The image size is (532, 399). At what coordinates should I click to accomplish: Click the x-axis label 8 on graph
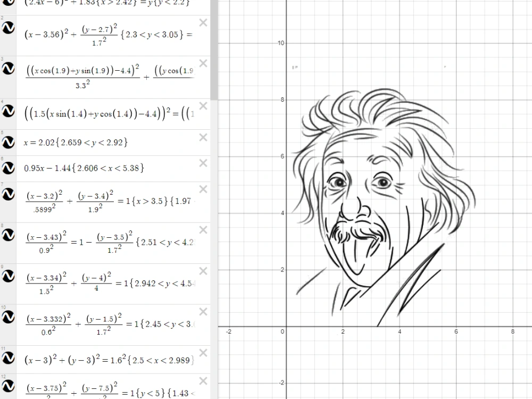(513, 331)
